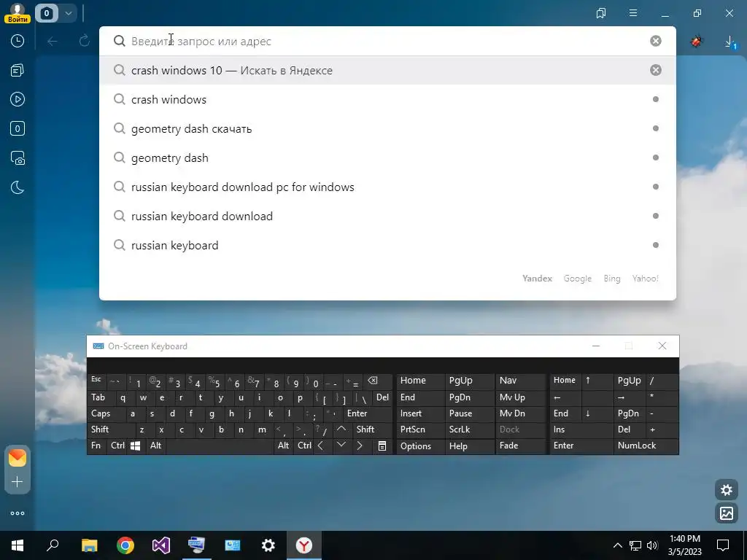Open the Windows Start menu
Viewport: 747px width, 560px height.
pos(18,545)
